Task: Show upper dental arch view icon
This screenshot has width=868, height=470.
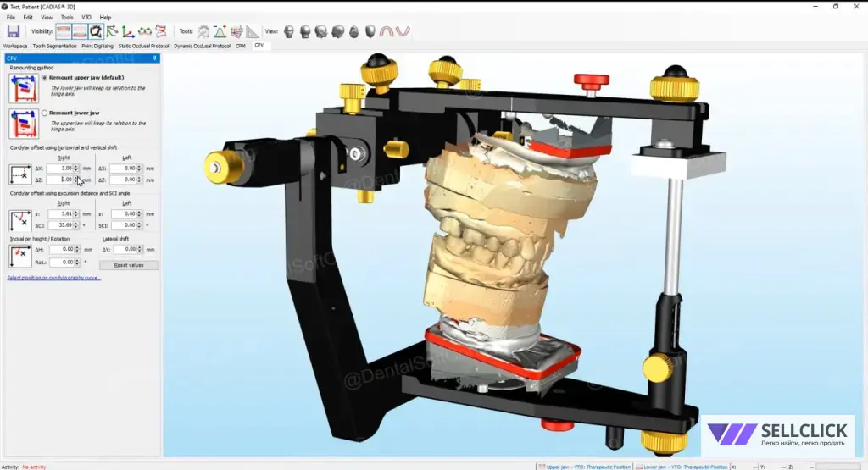Action: coord(387,32)
